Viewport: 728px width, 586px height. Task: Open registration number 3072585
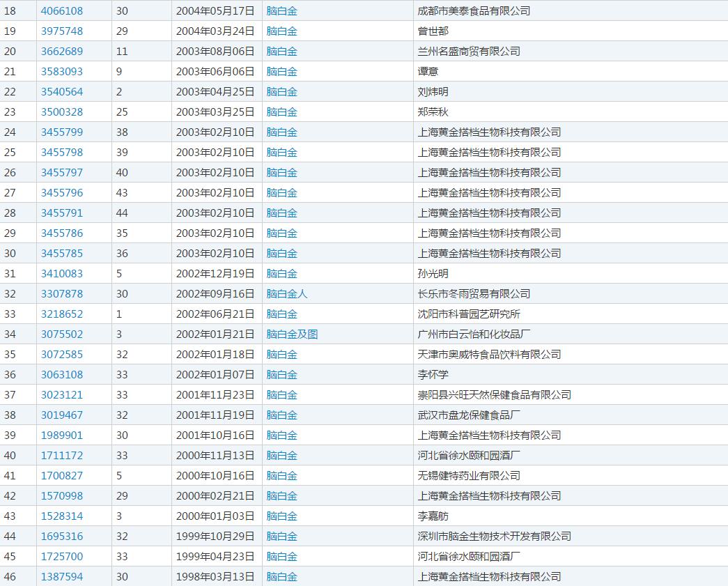tap(62, 354)
